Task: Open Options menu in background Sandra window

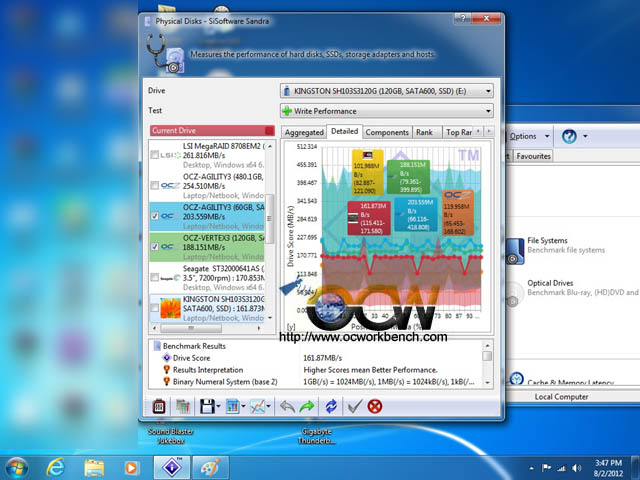Action: click(523, 136)
